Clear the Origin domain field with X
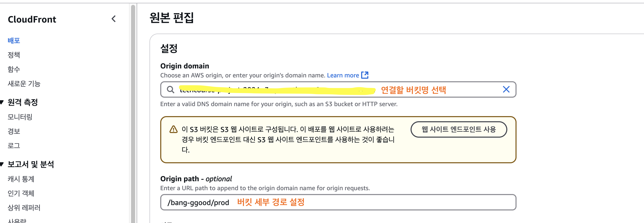The height and width of the screenshot is (223, 644). (x=506, y=89)
